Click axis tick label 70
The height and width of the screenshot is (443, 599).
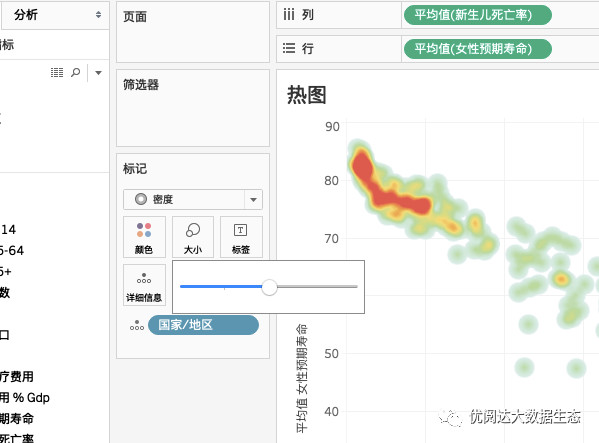tap(332, 239)
